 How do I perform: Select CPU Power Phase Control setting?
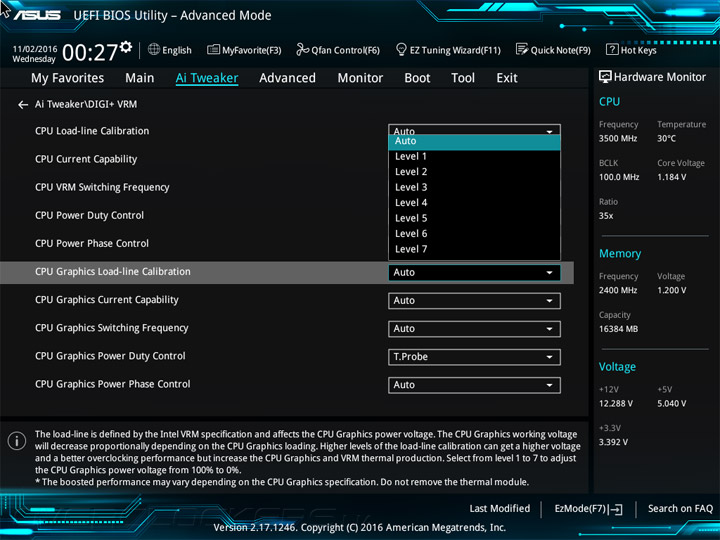pyautogui.click(x=92, y=243)
